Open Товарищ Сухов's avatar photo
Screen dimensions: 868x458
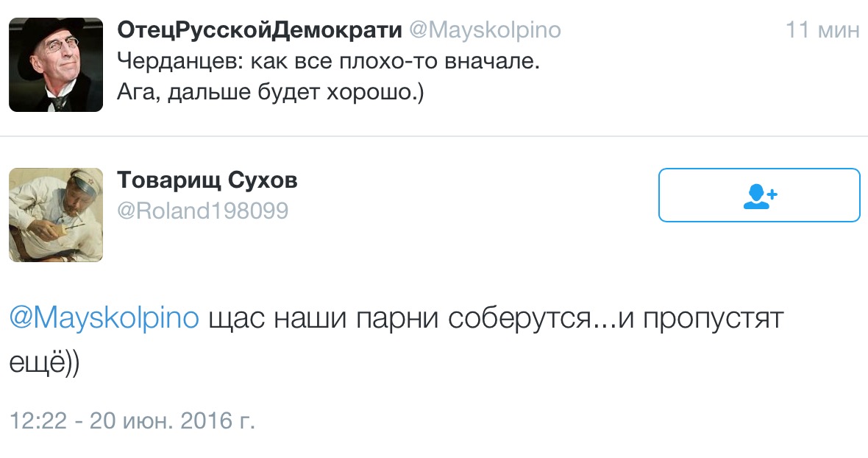coord(56,215)
